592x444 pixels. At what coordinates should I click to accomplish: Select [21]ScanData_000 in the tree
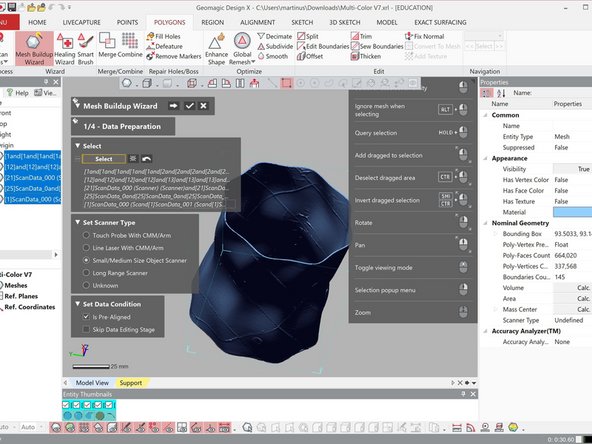(32, 177)
